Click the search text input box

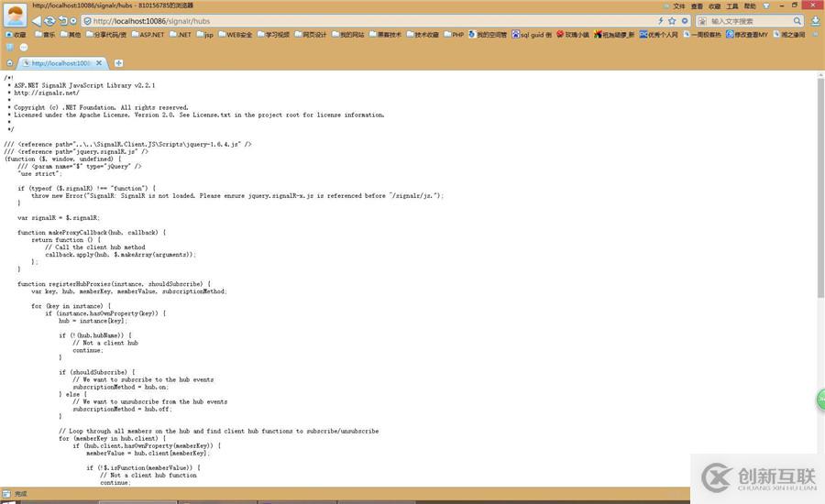point(750,21)
